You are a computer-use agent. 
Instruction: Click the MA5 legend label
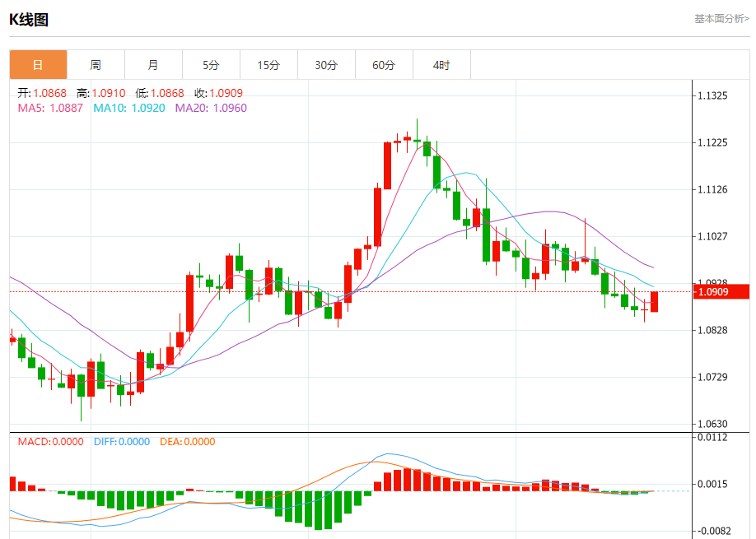coord(50,108)
